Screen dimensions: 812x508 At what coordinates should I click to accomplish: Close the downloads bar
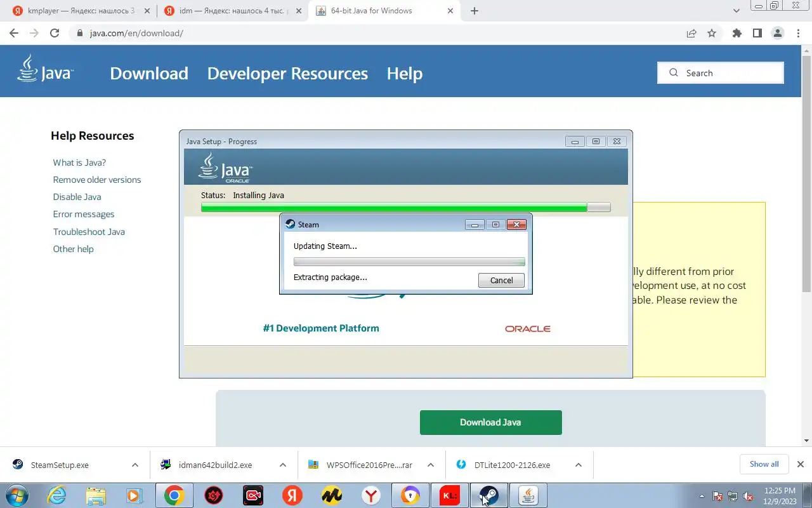pos(800,464)
